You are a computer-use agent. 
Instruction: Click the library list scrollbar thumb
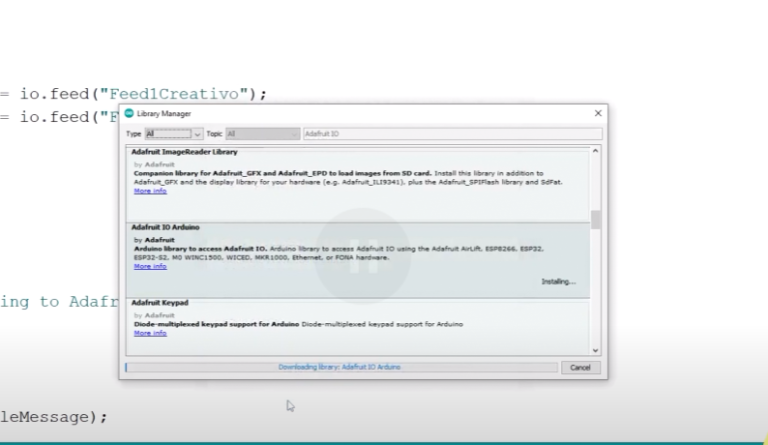(596, 219)
